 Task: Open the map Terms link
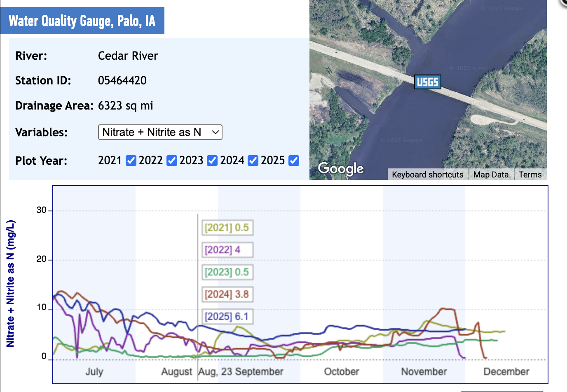[530, 175]
